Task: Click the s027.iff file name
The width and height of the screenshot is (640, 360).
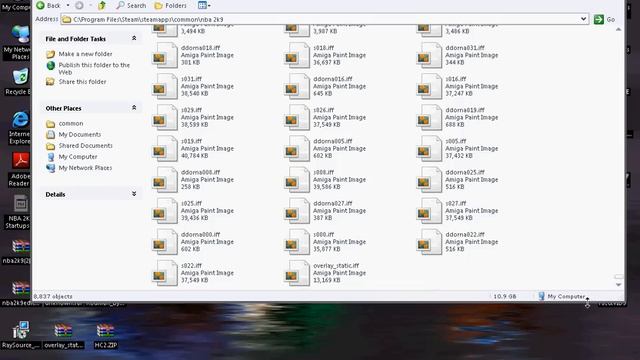Action: pos(456,203)
